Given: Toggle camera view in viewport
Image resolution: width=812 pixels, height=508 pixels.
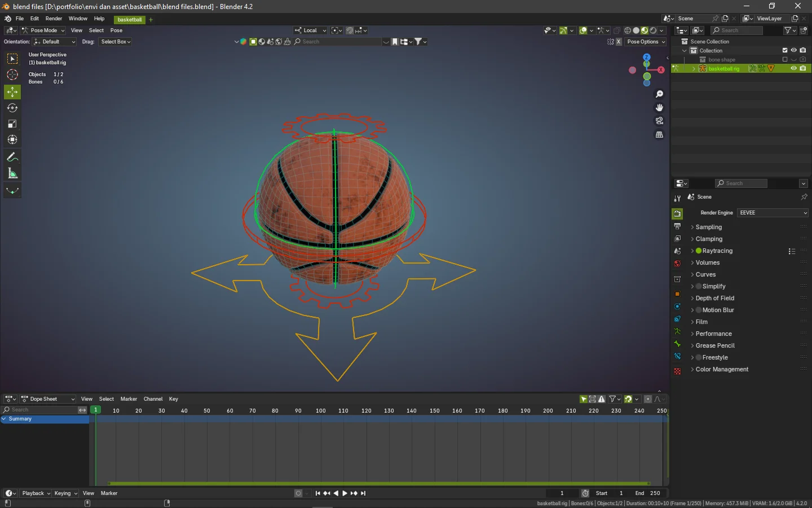Looking at the screenshot, I should pyautogui.click(x=659, y=121).
